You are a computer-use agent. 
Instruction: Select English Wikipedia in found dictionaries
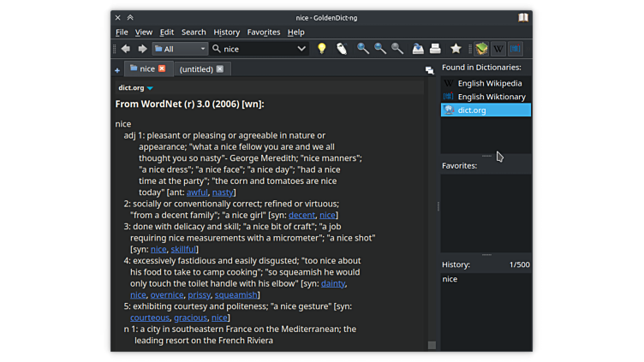pyautogui.click(x=489, y=84)
